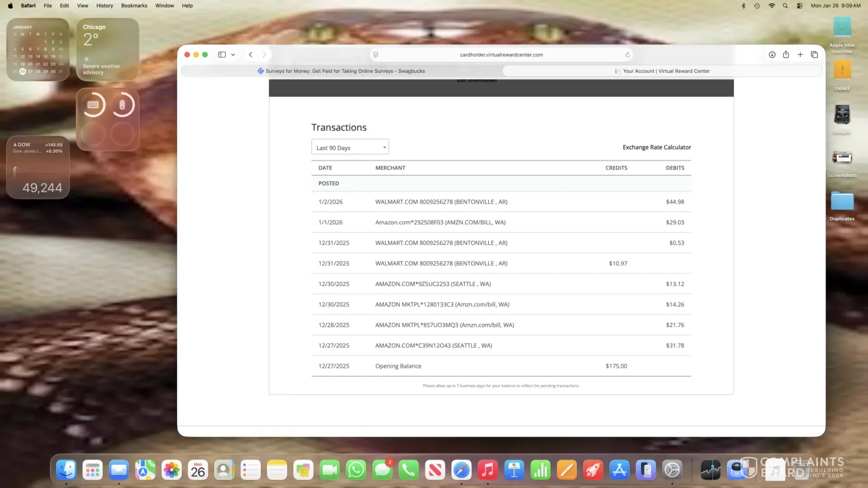The width and height of the screenshot is (868, 488).
Task: Show Safari tab overview
Action: coord(814,55)
